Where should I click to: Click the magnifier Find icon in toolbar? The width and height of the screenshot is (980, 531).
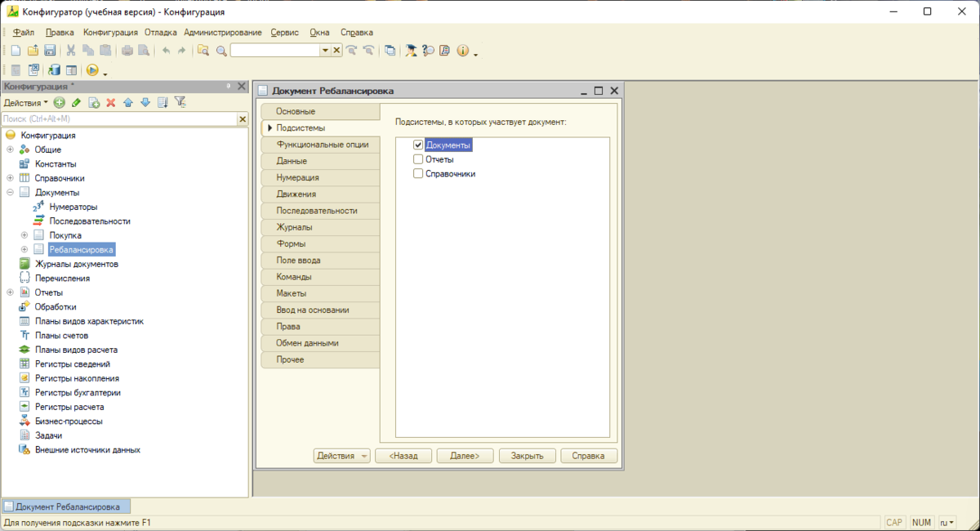click(221, 51)
